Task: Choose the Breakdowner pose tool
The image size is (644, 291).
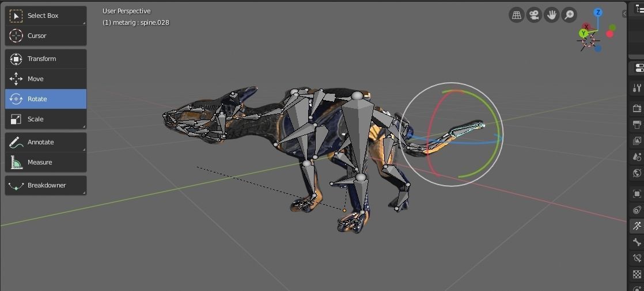Action: [x=46, y=185]
